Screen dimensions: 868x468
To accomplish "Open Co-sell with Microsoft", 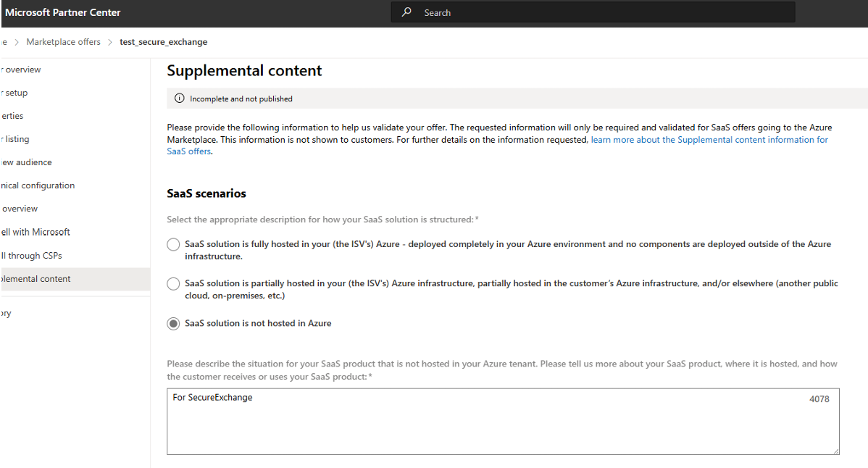I will pyautogui.click(x=35, y=231).
